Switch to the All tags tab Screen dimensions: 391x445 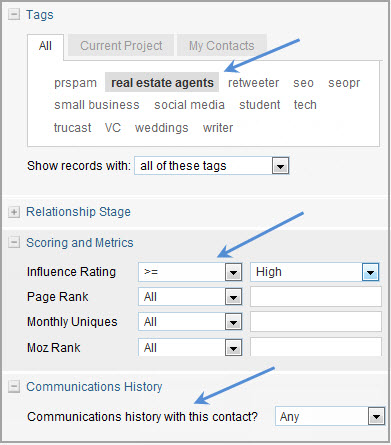(x=45, y=46)
